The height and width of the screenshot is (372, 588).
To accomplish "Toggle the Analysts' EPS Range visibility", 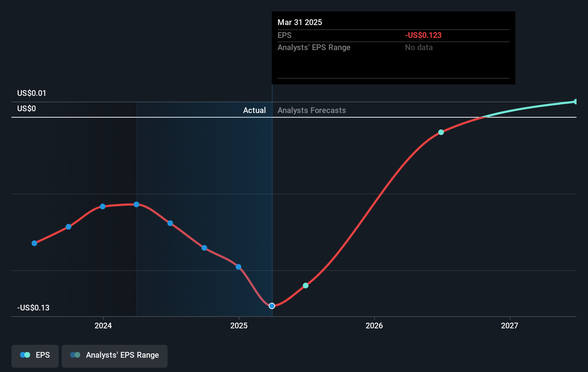I will pyautogui.click(x=115, y=356).
